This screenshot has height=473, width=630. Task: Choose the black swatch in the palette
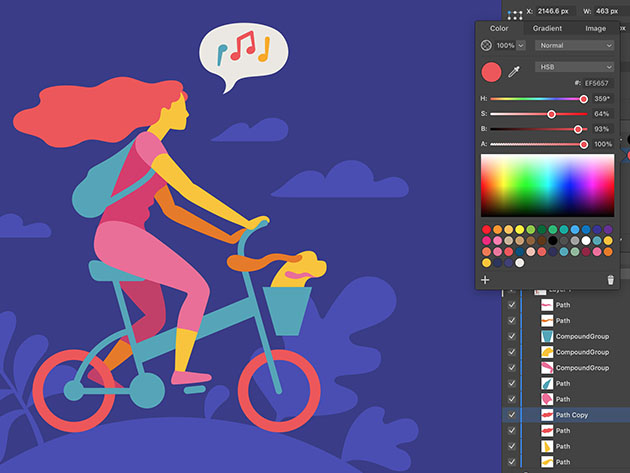click(x=553, y=241)
